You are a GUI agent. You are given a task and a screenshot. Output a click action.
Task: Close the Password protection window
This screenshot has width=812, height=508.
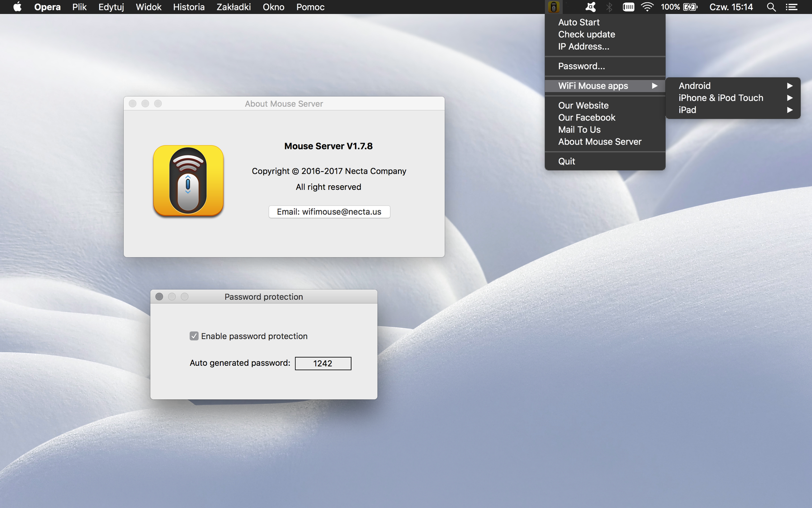tap(159, 296)
